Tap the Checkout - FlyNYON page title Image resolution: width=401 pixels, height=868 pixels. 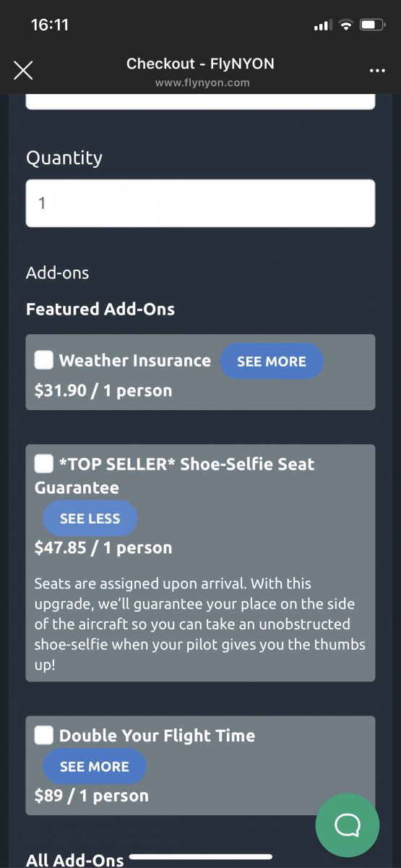pyautogui.click(x=200, y=64)
